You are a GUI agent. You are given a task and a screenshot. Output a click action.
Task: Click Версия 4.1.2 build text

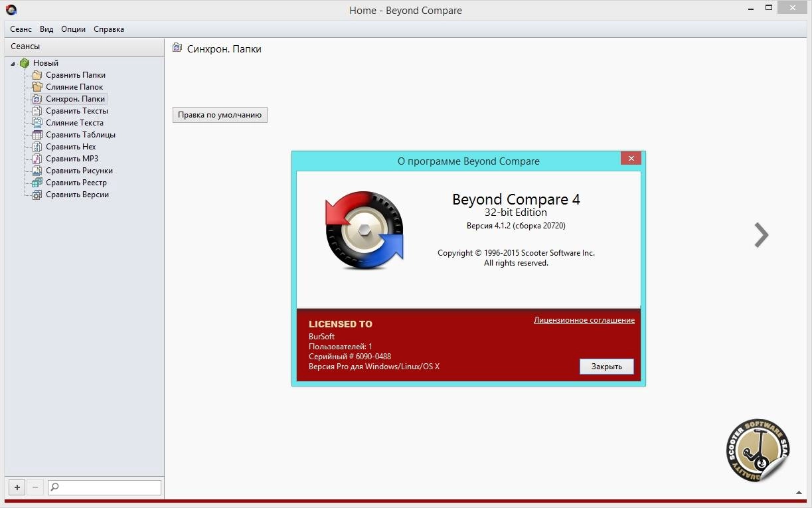516,226
